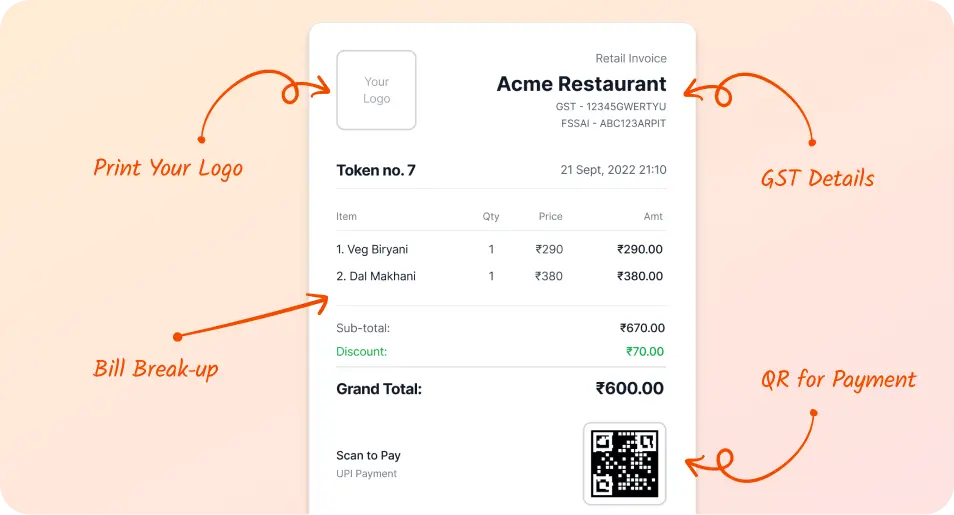Select the Print Your Logo annotation
The image size is (954, 515).
168,168
